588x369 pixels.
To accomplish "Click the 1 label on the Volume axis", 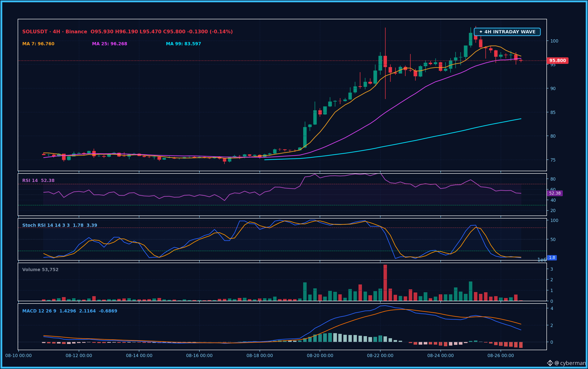I will [x=552, y=291].
